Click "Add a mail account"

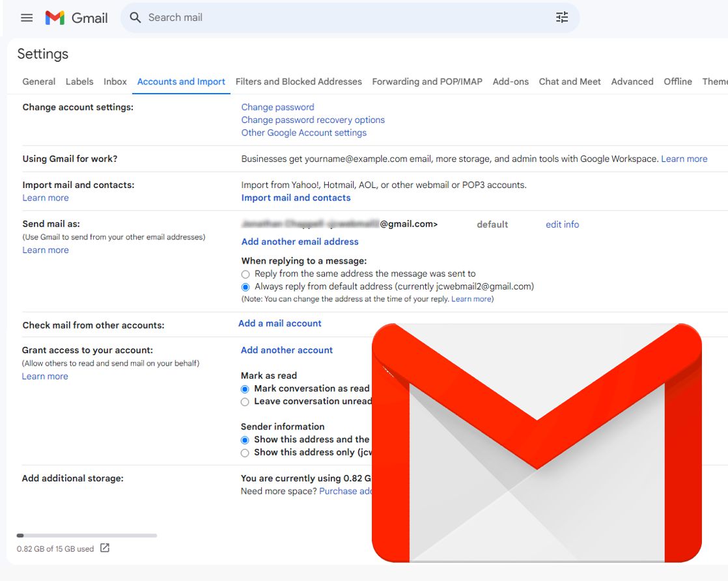(x=279, y=323)
